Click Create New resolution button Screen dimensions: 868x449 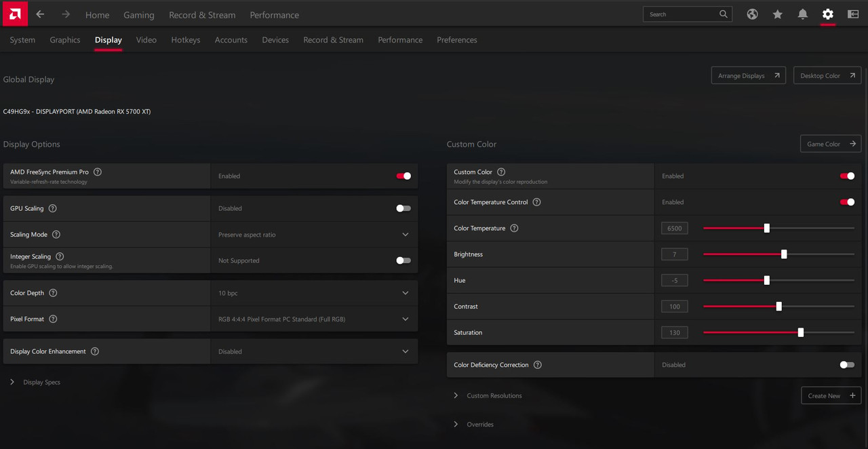click(x=831, y=395)
